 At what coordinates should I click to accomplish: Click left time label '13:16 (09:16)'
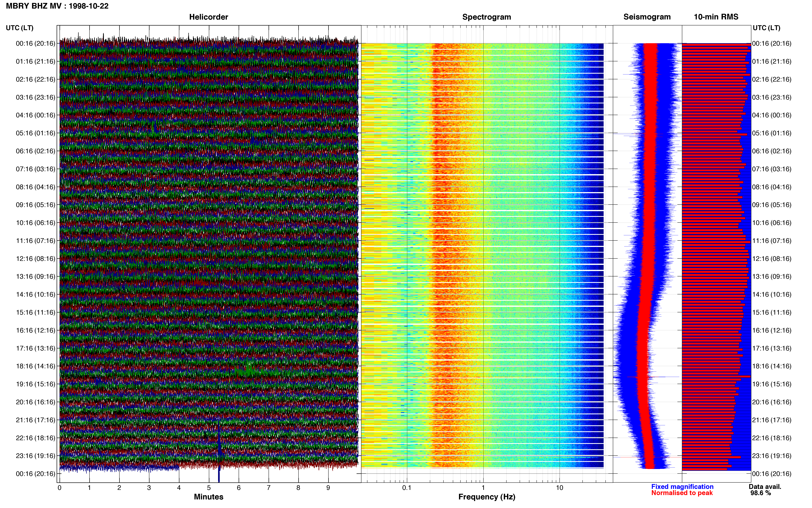point(36,277)
